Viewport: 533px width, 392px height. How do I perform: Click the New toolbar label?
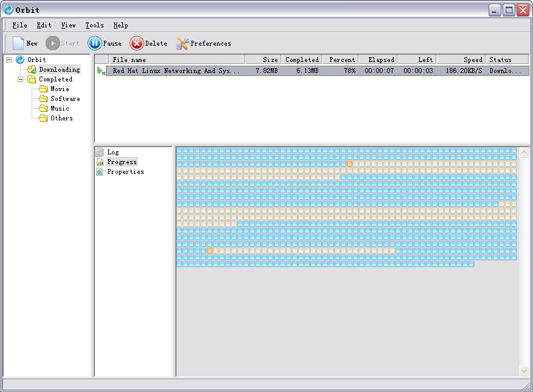tap(32, 43)
